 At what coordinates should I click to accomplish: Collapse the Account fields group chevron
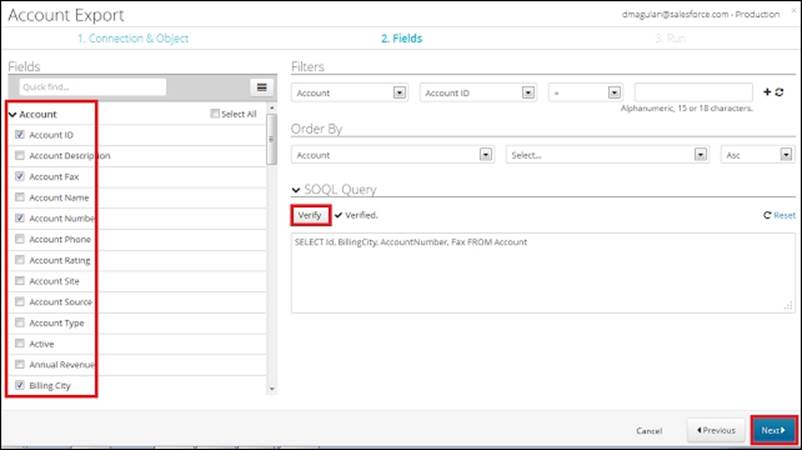tap(12, 115)
